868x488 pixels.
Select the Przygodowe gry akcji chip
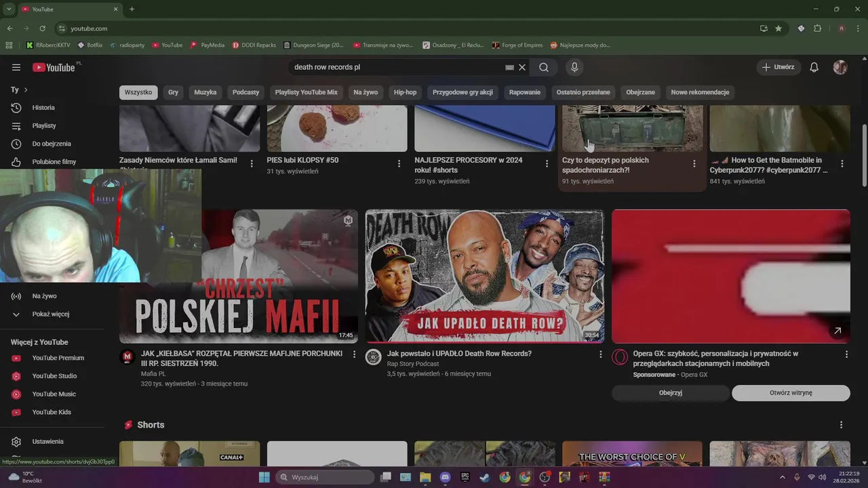point(462,92)
